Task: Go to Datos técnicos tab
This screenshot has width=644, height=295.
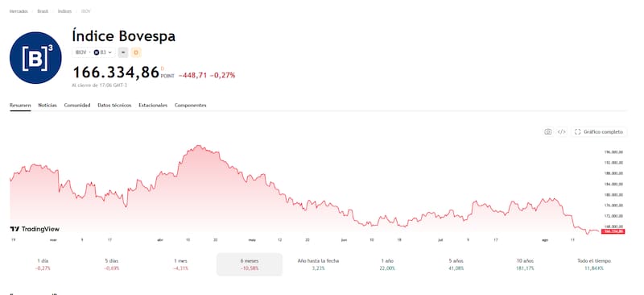Action: pos(114,106)
